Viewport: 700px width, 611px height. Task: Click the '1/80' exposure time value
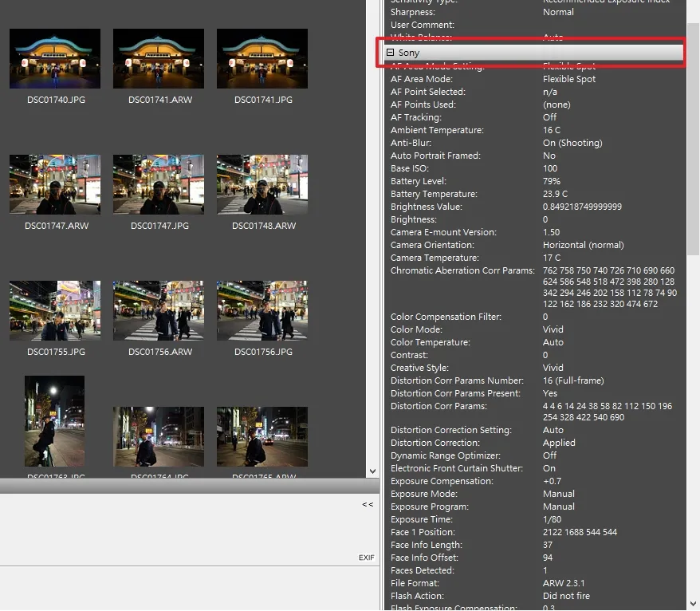(553, 519)
